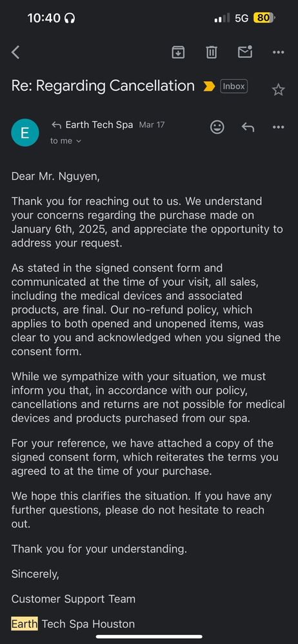Tap the battery indicator in status bar

[264, 18]
